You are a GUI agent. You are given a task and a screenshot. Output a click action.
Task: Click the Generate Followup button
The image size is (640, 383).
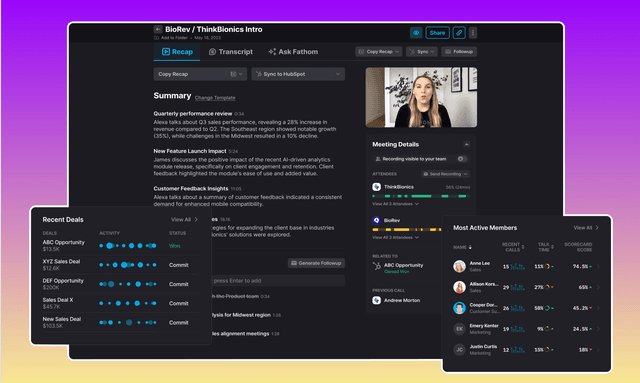(316, 263)
